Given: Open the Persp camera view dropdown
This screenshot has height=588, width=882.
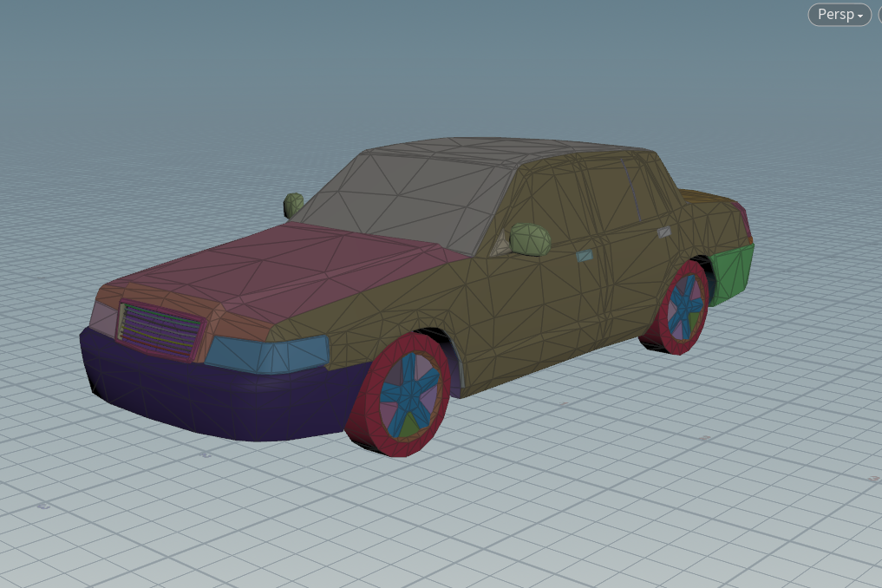Looking at the screenshot, I should (x=839, y=15).
